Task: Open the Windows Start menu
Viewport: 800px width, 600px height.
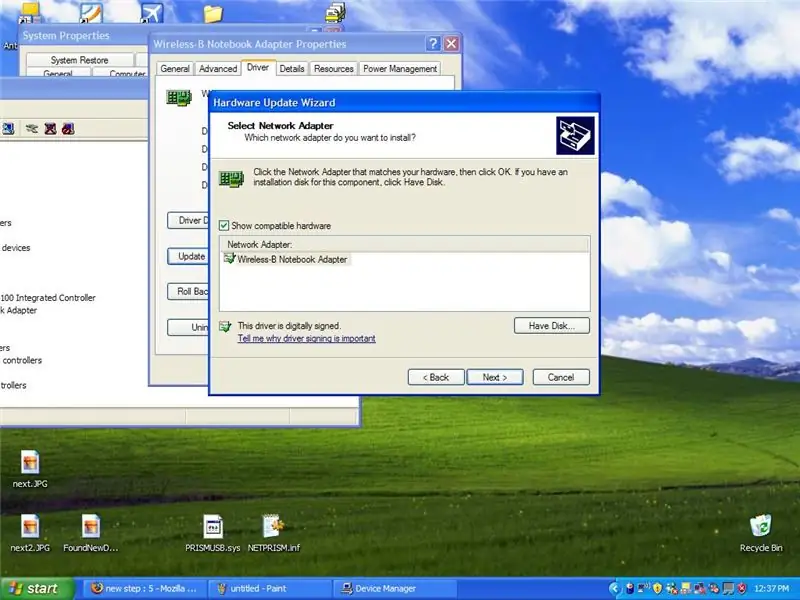Action: coord(37,588)
